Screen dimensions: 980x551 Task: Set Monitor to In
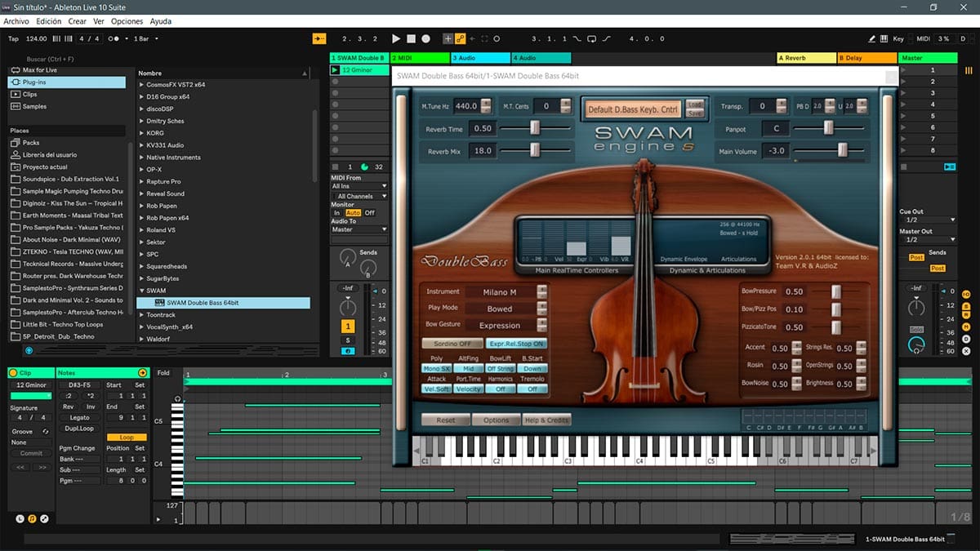[x=336, y=212]
